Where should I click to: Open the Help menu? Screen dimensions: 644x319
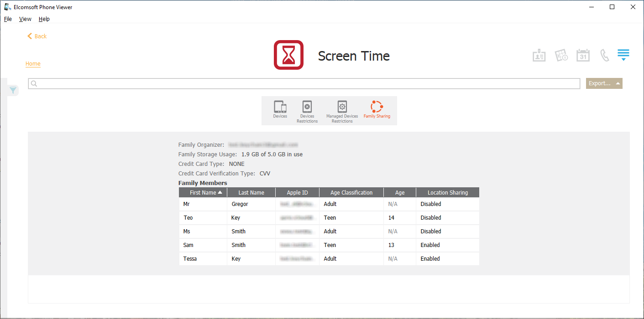point(44,19)
